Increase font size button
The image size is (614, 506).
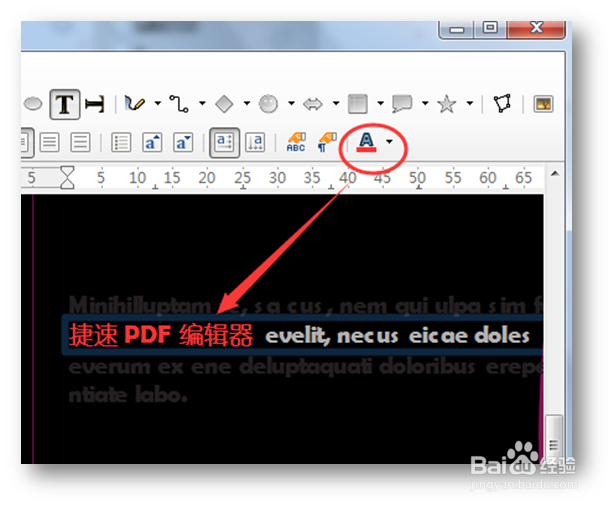(x=152, y=142)
